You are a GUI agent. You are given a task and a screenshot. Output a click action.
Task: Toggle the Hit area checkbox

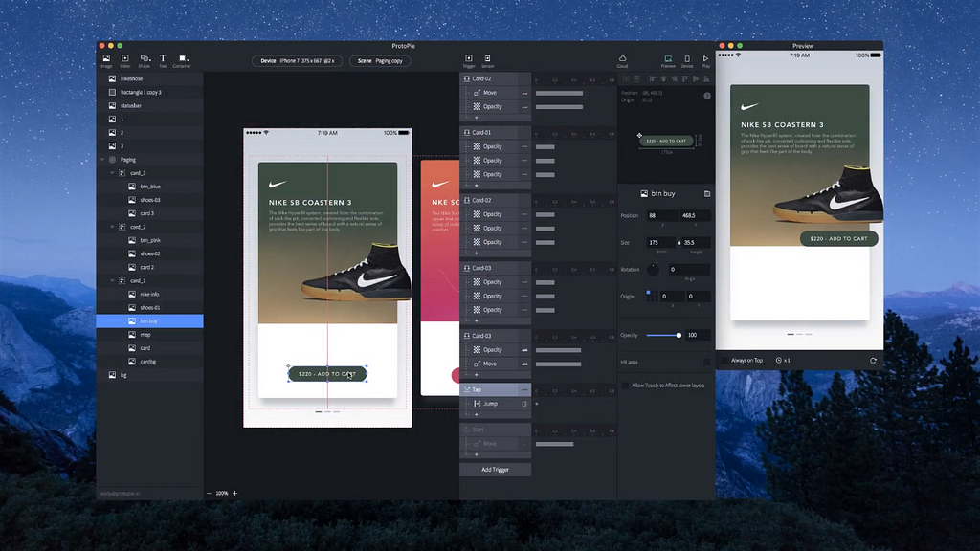(x=707, y=362)
